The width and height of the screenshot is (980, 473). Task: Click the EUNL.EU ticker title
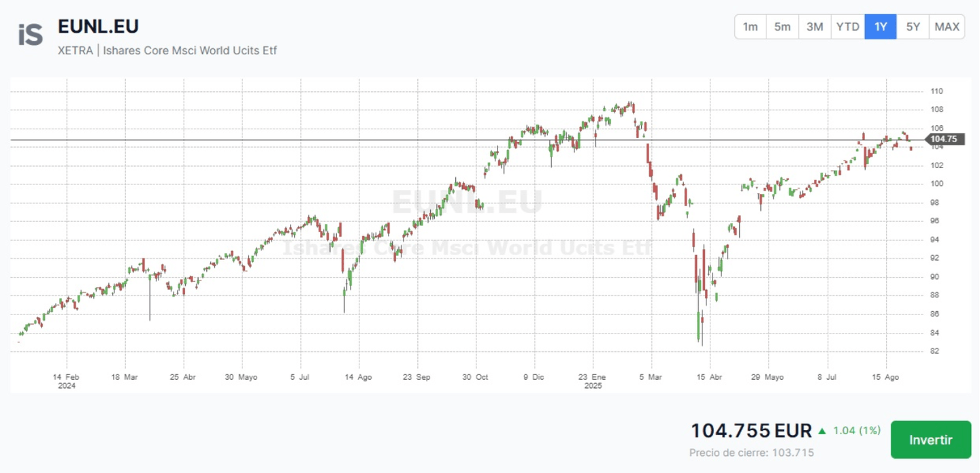tap(99, 27)
